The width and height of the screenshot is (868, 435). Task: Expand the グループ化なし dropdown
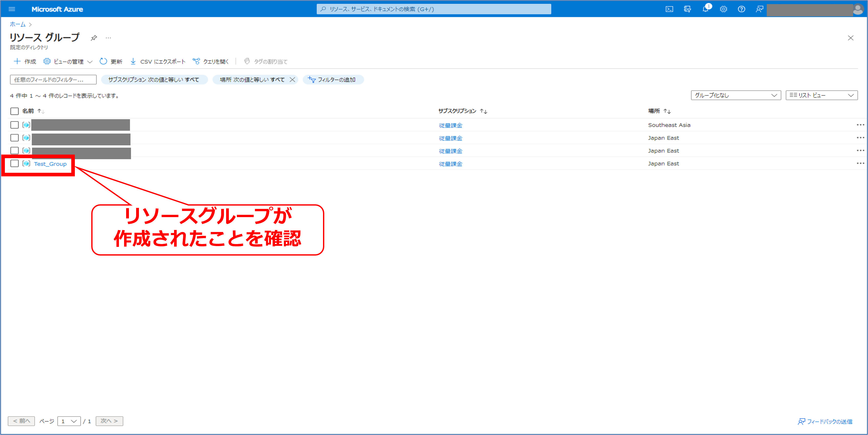coord(735,95)
